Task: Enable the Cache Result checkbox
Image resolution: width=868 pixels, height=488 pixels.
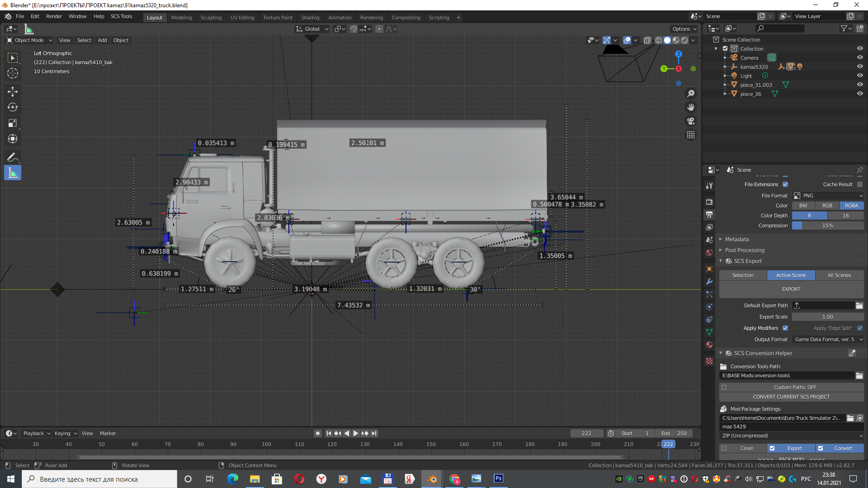Action: pos(859,184)
